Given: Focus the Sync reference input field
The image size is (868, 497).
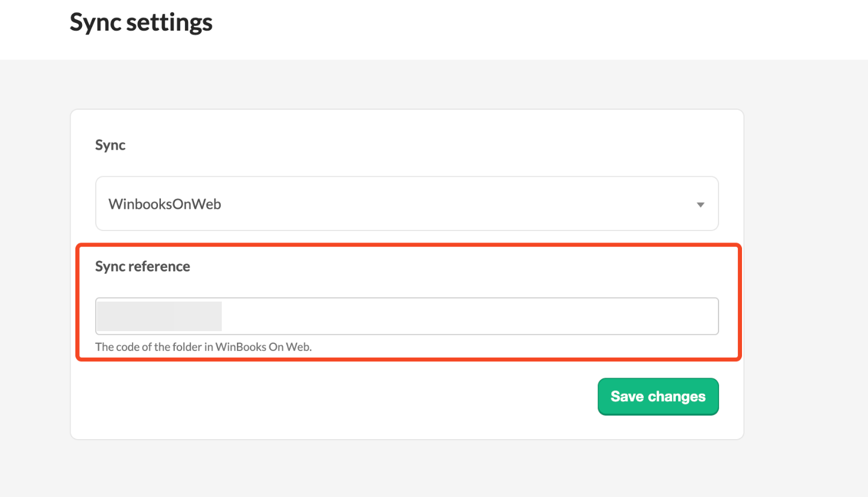Looking at the screenshot, I should (470, 316).
